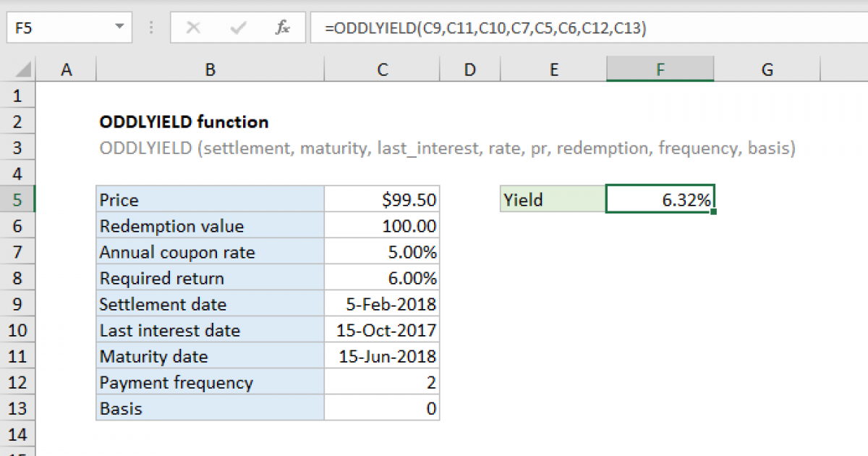Select column B header
The width and height of the screenshot is (868, 456).
click(210, 69)
